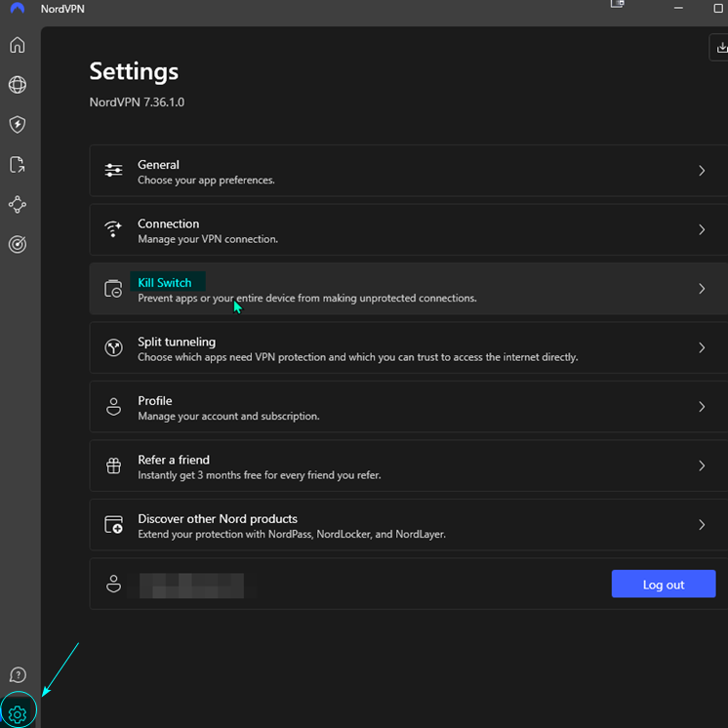Image resolution: width=728 pixels, height=728 pixels.
Task: Click the account avatar icon near Log out
Action: point(113,584)
